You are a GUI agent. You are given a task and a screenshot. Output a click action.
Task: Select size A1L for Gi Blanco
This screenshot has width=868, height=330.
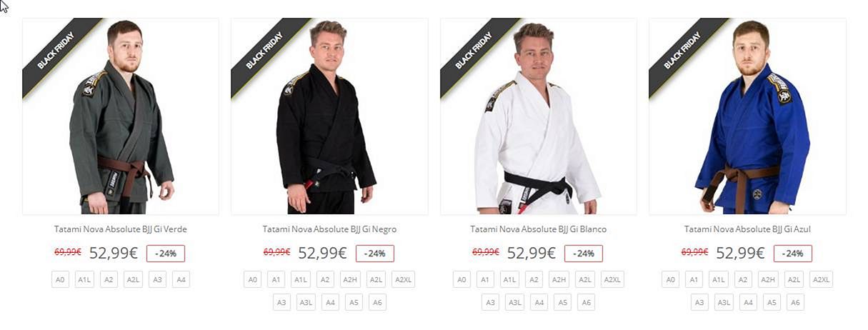pyautogui.click(x=509, y=279)
